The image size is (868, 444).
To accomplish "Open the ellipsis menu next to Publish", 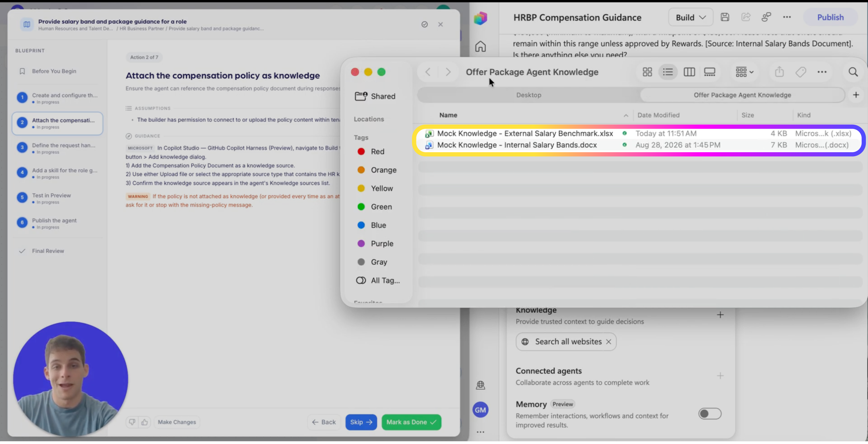I will pyautogui.click(x=787, y=17).
